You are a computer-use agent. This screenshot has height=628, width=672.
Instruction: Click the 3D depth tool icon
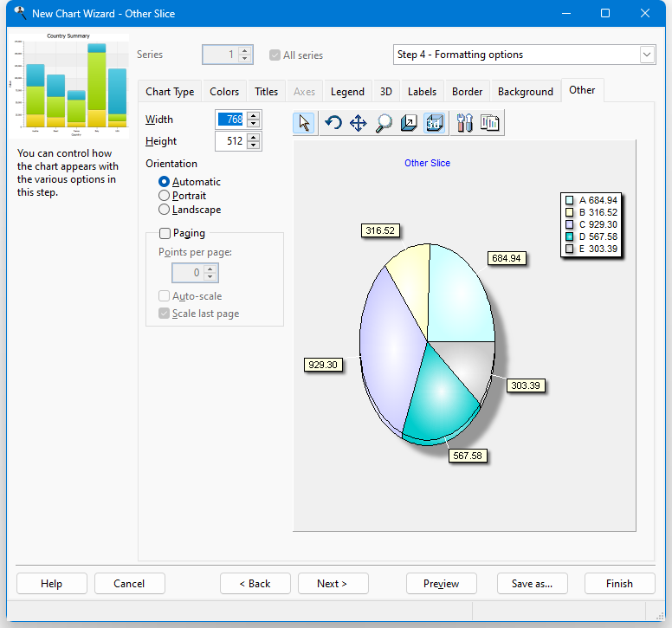coord(409,123)
